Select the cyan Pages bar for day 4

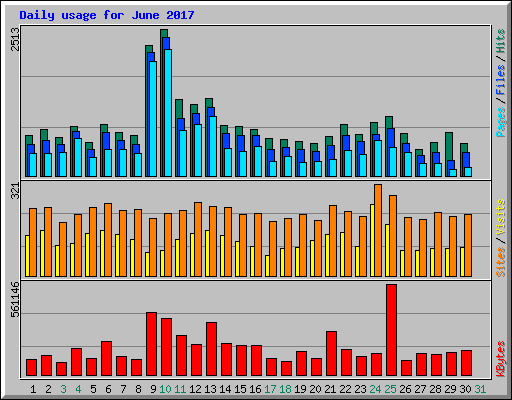78,158
